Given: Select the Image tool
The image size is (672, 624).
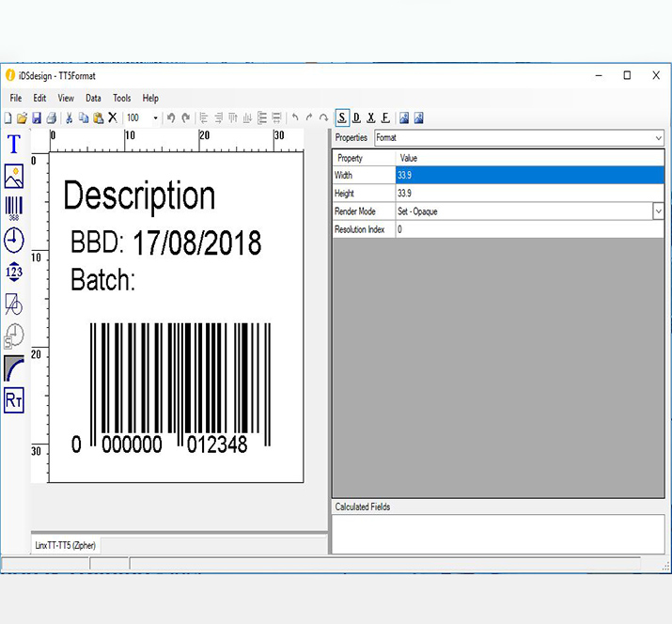Looking at the screenshot, I should point(14,176).
